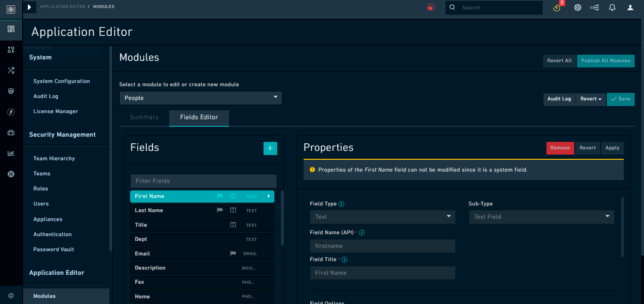Select the team hierarchy icon in sidebar
This screenshot has height=304, width=644.
[x=10, y=49]
